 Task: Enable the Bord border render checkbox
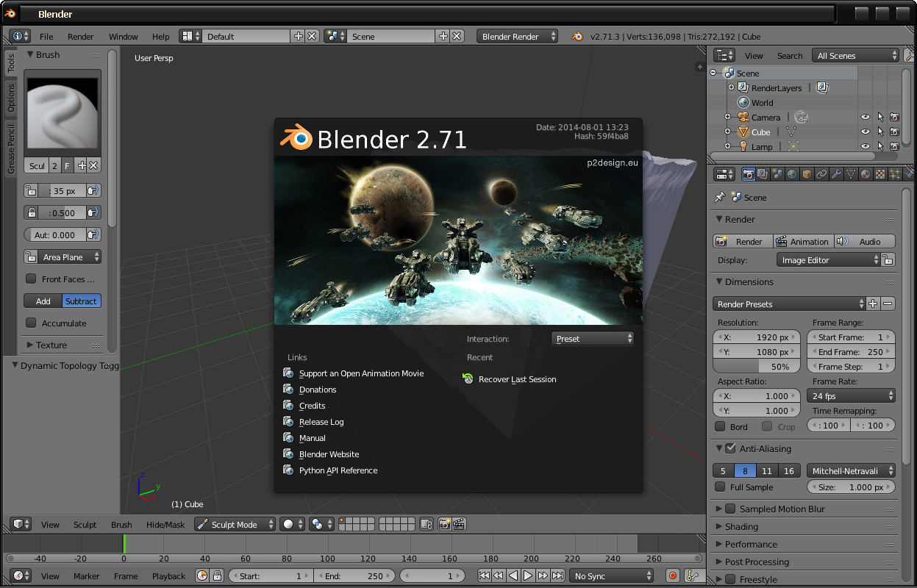point(720,426)
